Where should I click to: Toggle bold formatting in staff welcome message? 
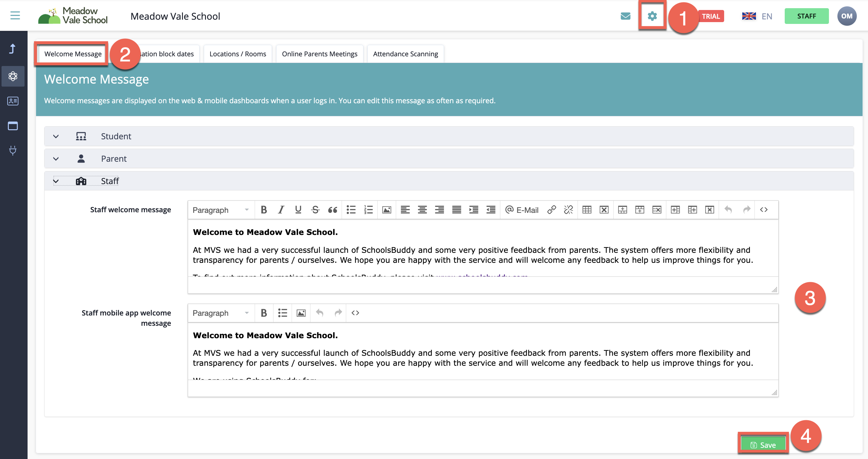264,210
